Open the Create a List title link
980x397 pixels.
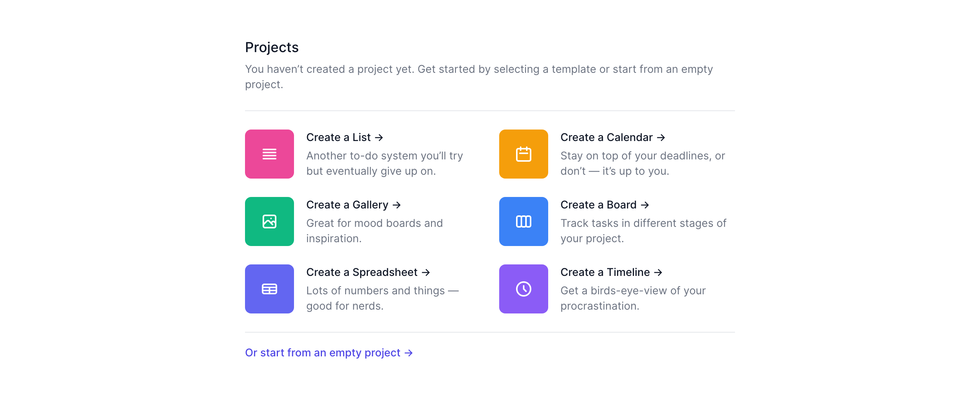click(x=338, y=137)
